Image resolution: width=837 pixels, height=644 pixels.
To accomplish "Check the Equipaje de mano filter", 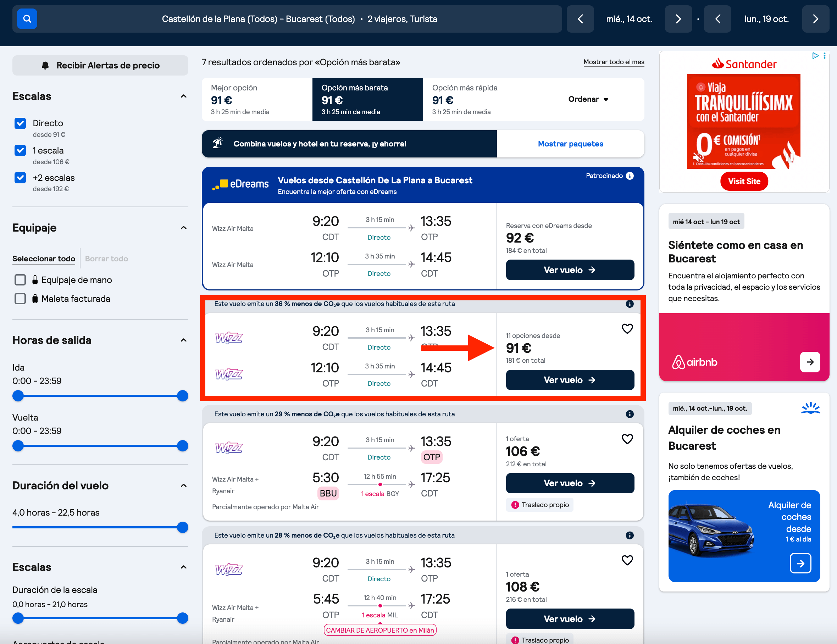I will [x=20, y=280].
